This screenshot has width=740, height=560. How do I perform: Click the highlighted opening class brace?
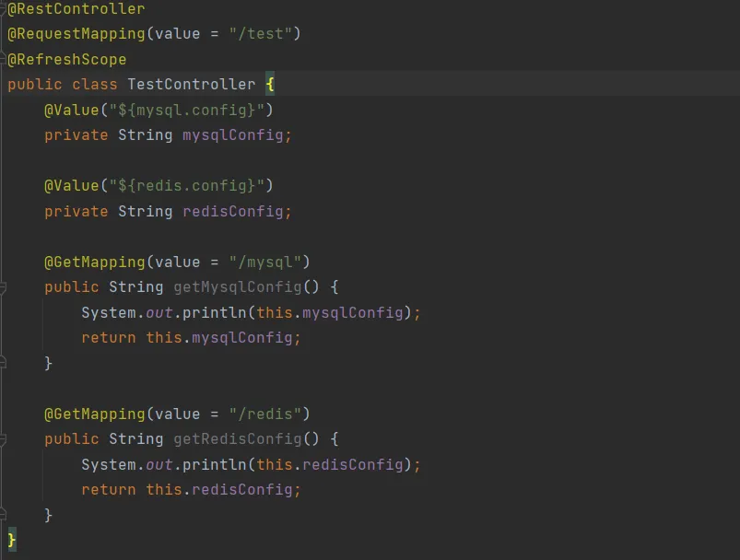pyautogui.click(x=270, y=85)
